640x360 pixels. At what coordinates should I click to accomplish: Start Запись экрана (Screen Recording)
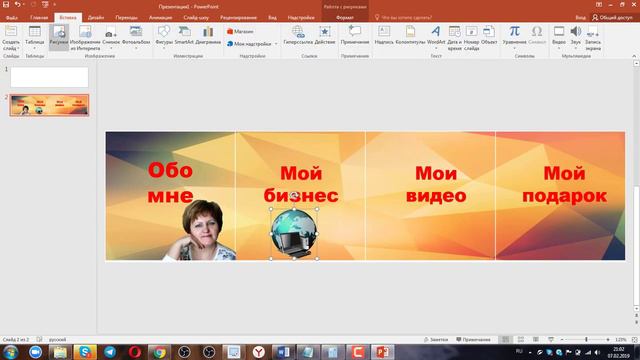click(593, 38)
